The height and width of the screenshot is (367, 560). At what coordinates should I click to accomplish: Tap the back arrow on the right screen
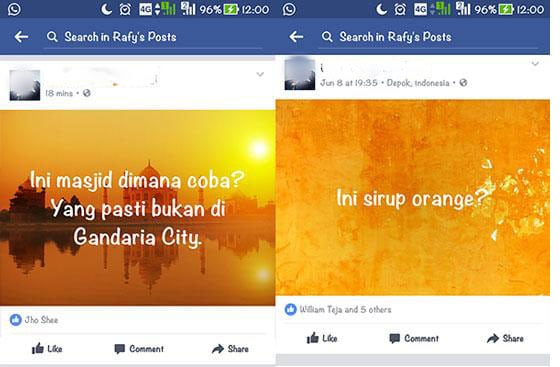[x=296, y=36]
